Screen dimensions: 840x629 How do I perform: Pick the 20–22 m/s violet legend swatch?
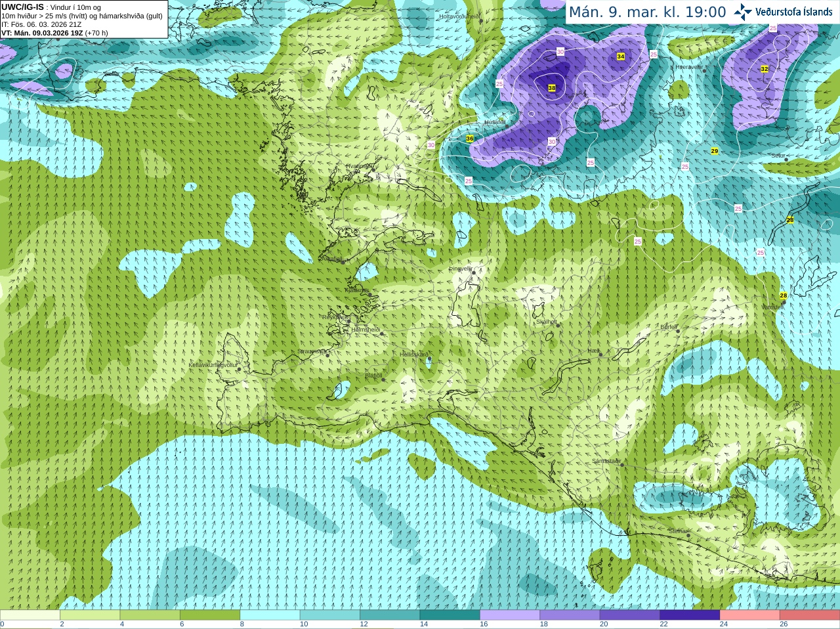click(x=630, y=615)
